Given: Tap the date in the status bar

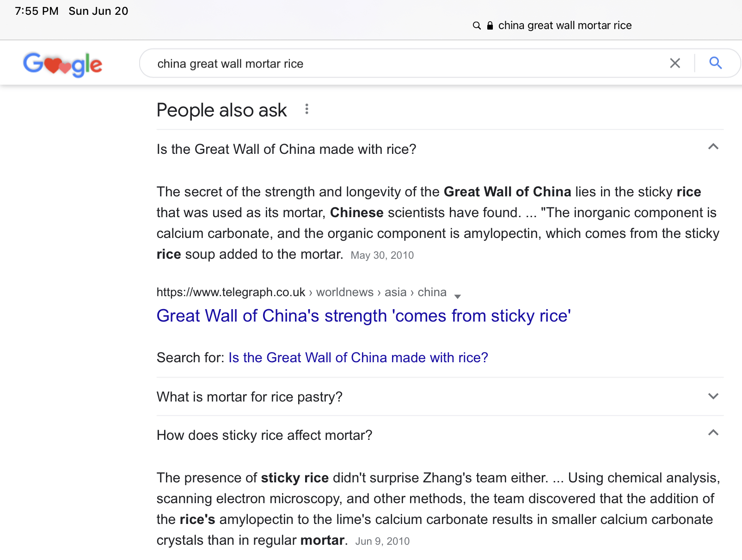Looking at the screenshot, I should coord(98,11).
